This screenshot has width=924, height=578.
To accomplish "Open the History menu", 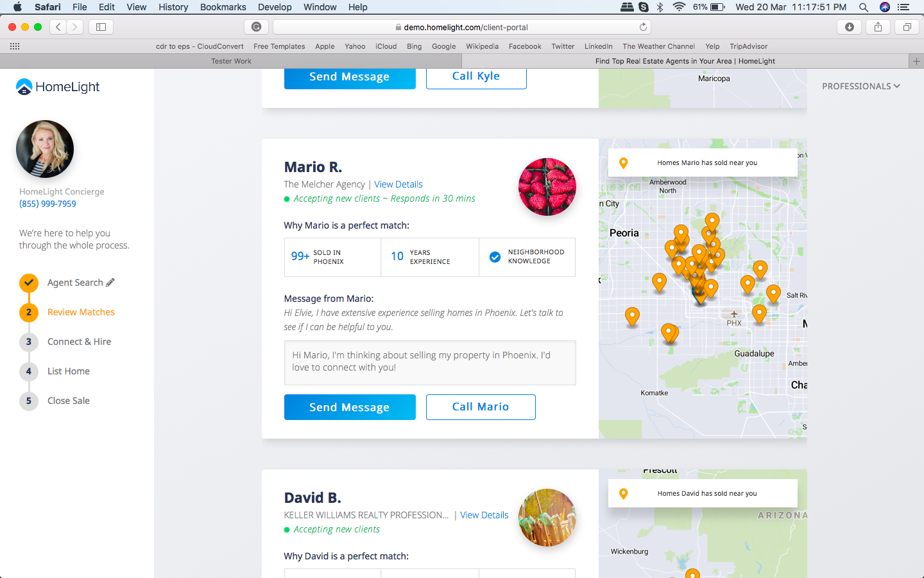I will [x=173, y=7].
